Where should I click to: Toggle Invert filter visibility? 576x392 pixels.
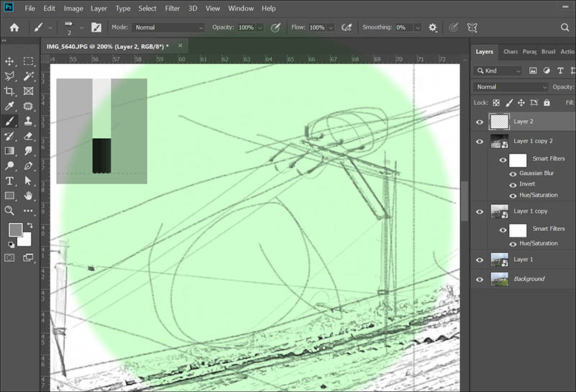click(513, 185)
